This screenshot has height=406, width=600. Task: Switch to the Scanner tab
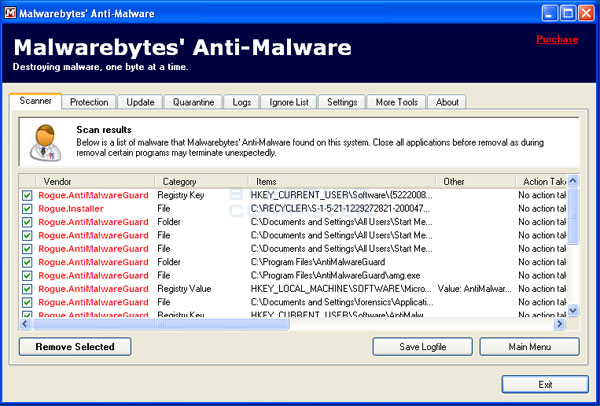tap(35, 101)
